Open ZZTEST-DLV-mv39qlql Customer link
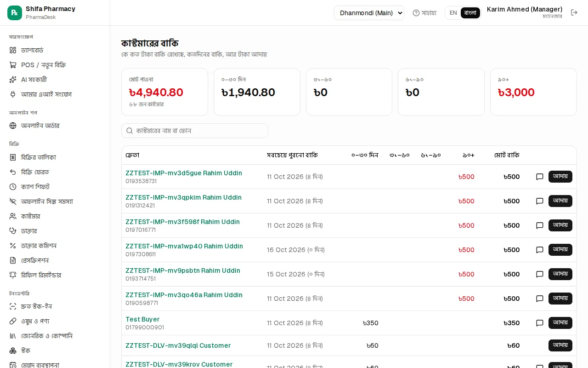This screenshot has height=368, width=588. [178, 345]
